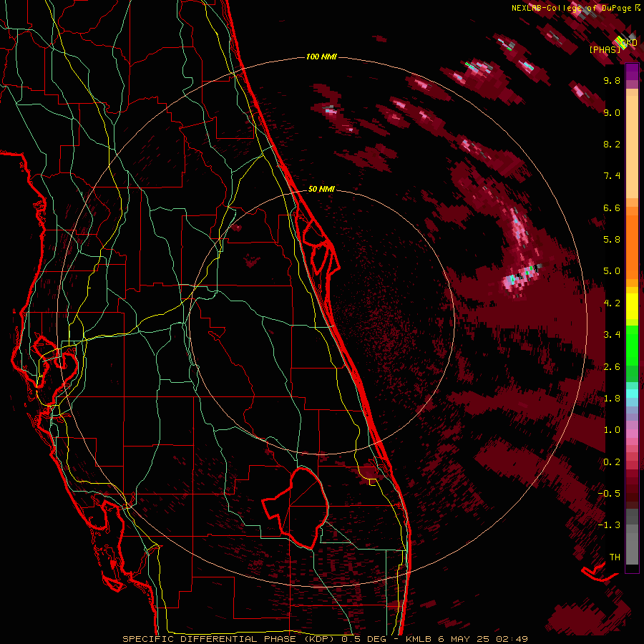
Task: Pick the cyan band in the color bar
Action: tap(632, 393)
